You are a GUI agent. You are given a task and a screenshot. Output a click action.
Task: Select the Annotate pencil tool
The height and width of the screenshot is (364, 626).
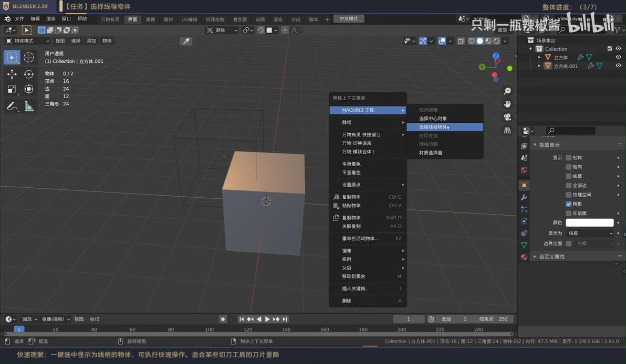click(12, 106)
